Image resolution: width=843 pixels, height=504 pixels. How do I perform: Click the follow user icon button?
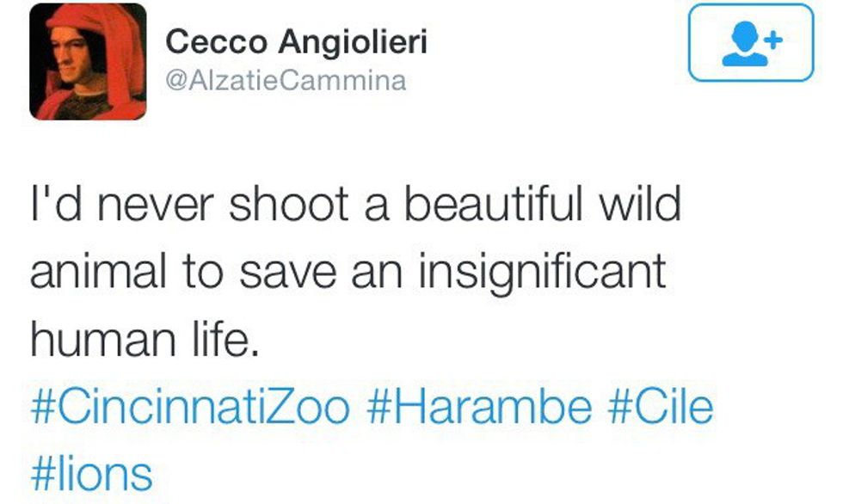pyautogui.click(x=750, y=43)
